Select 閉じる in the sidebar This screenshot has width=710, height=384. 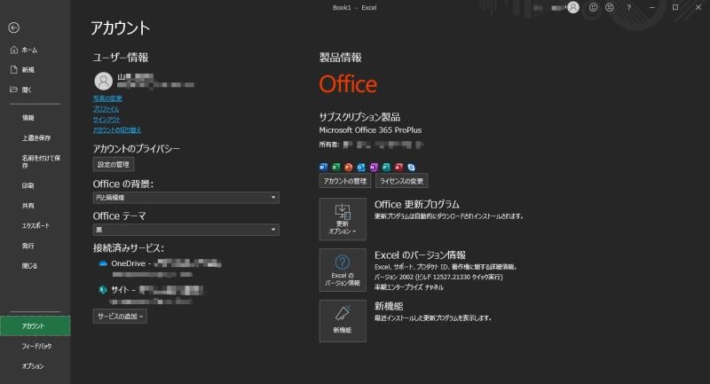[29, 266]
